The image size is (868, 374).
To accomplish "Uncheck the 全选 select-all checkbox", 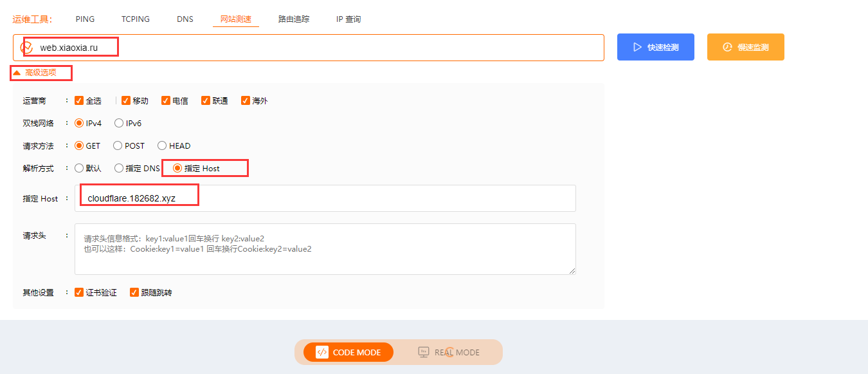I will [x=79, y=100].
